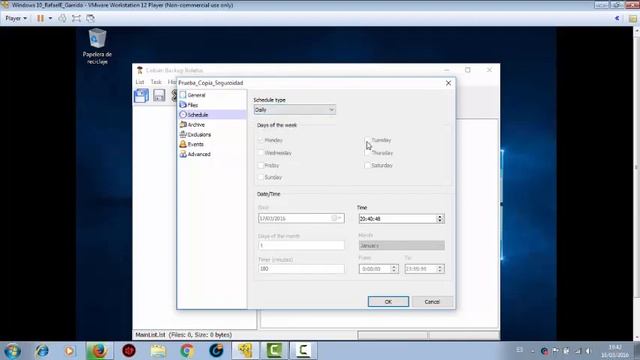Select the Schedule page clock icon
Image resolution: width=640 pixels, height=360 pixels.
pyautogui.click(x=183, y=115)
